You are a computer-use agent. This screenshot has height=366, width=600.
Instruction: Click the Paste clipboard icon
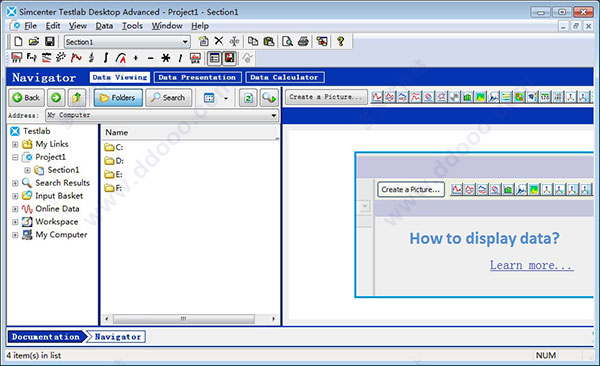coord(269,41)
